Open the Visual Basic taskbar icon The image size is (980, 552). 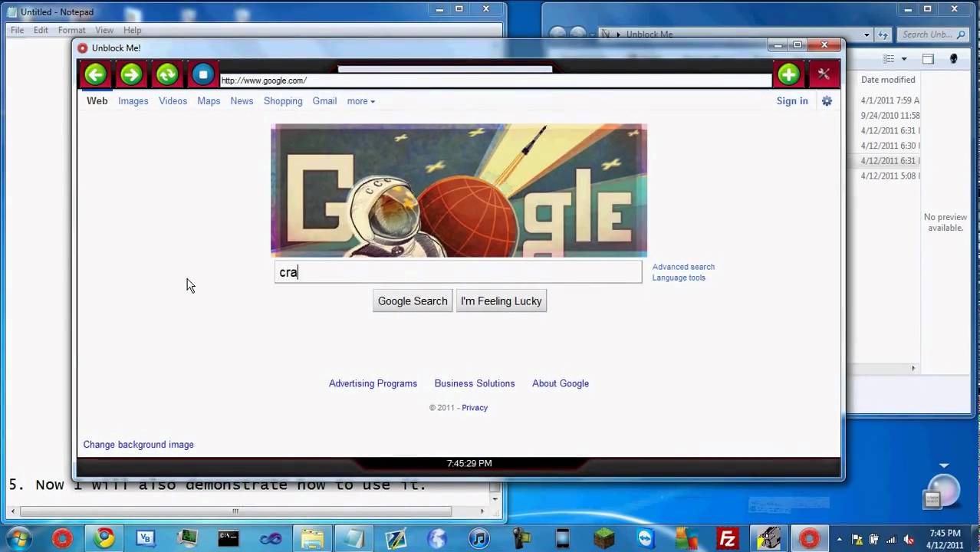point(146,539)
